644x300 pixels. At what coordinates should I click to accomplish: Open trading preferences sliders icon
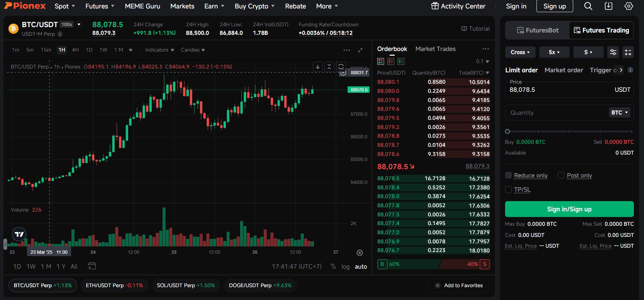click(x=613, y=52)
